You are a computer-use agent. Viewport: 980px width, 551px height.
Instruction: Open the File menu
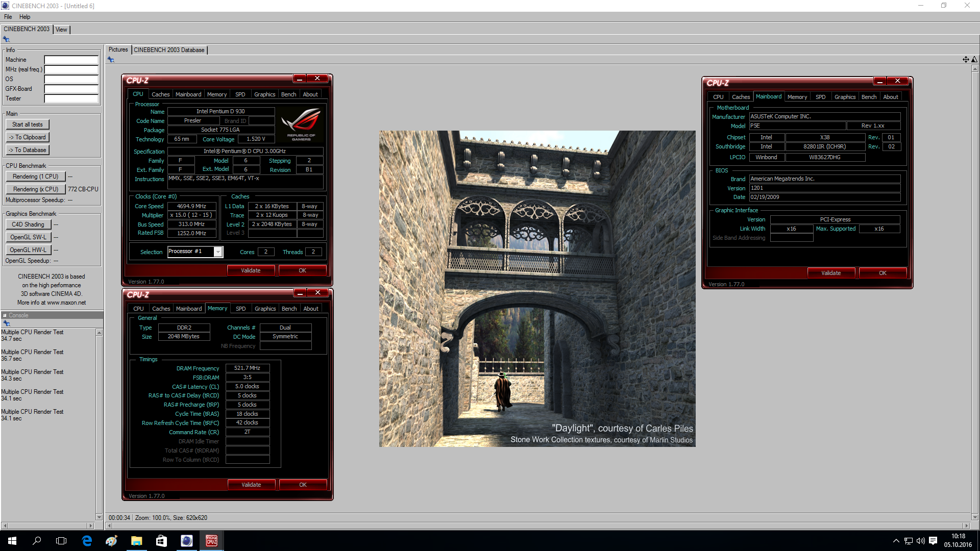8,17
